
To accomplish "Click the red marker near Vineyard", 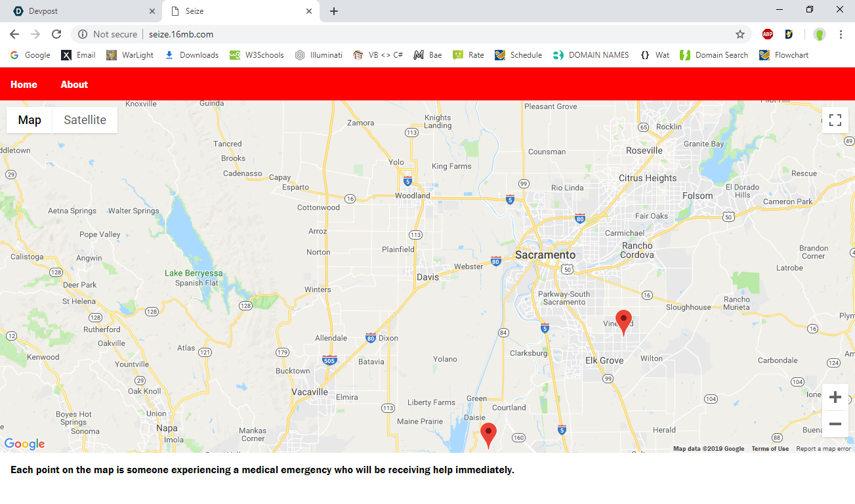I will (623, 322).
